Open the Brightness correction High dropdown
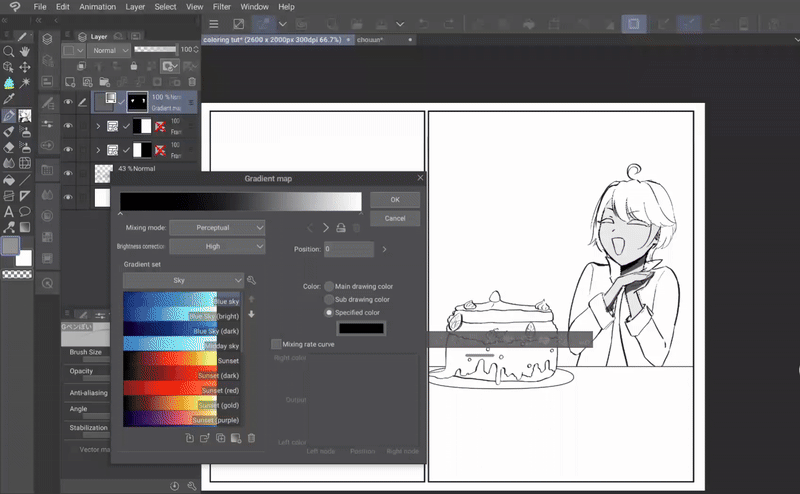800x494 pixels. pyautogui.click(x=217, y=246)
